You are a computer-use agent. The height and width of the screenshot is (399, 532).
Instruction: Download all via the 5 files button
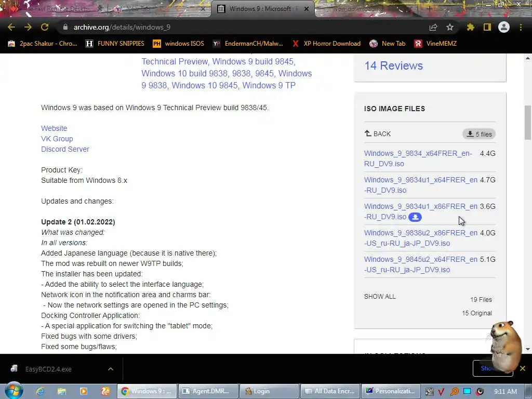click(x=479, y=134)
